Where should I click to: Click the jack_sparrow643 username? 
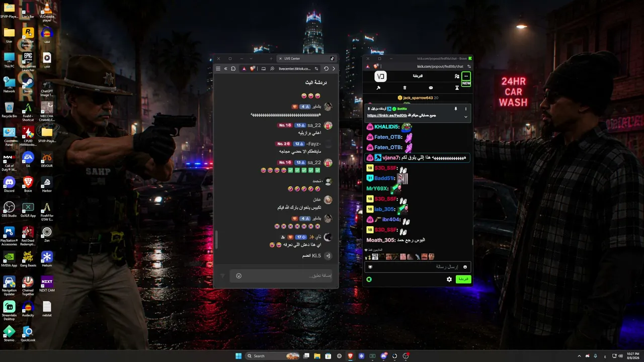click(418, 98)
